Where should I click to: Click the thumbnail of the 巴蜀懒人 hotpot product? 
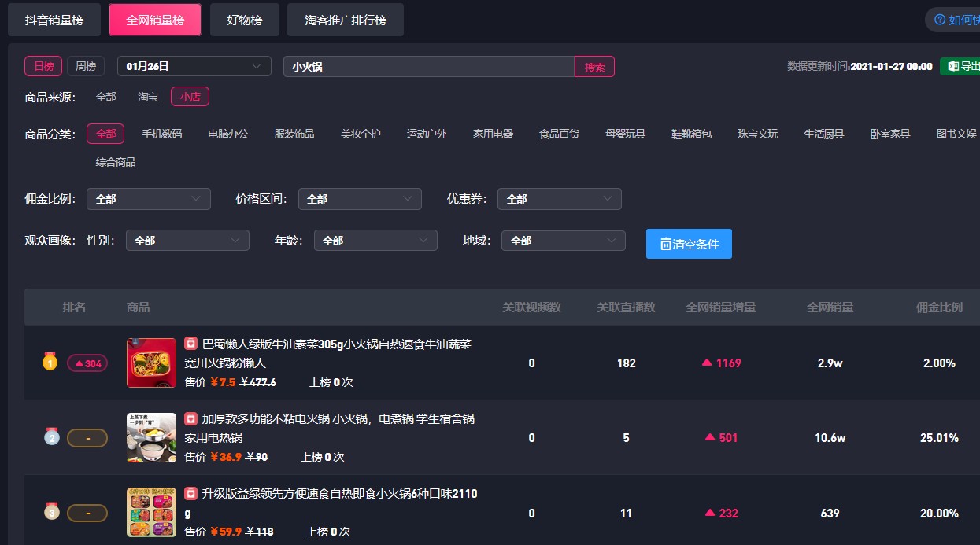[150, 363]
